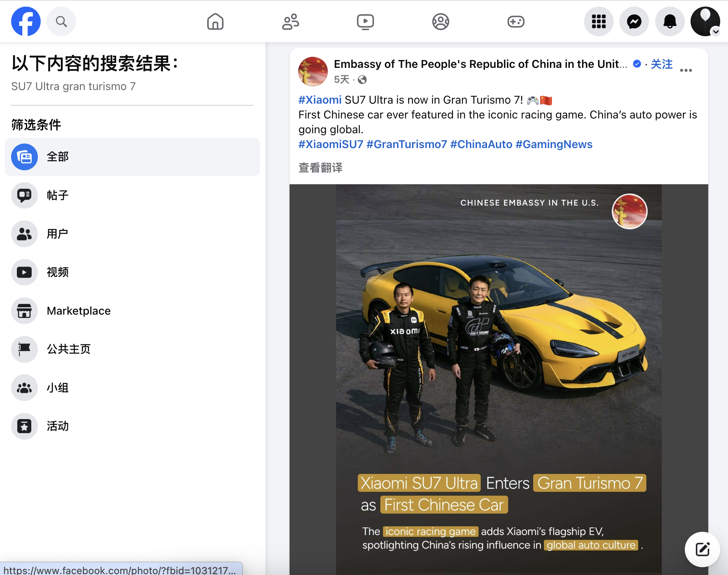The image size is (728, 575).
Task: Click the new message compose button
Action: 702,549
